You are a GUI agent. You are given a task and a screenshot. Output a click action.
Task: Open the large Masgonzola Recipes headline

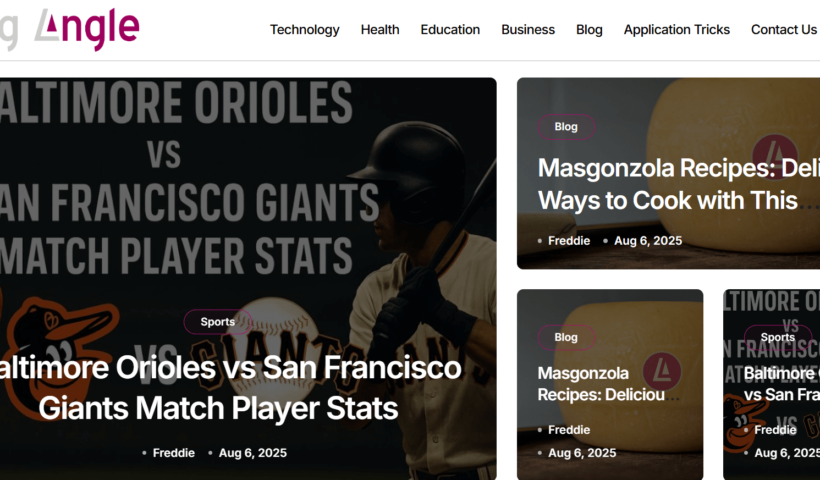point(678,184)
